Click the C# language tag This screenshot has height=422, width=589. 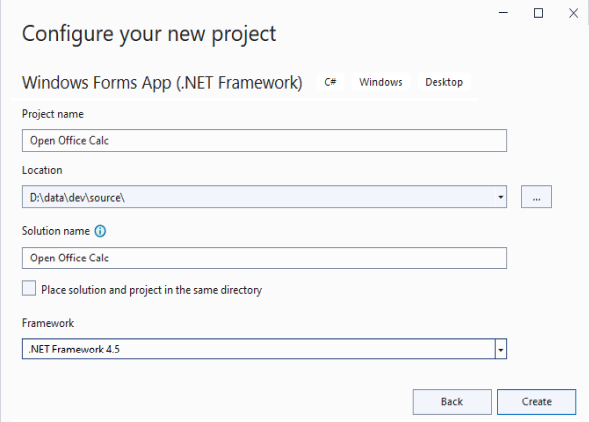(x=330, y=82)
